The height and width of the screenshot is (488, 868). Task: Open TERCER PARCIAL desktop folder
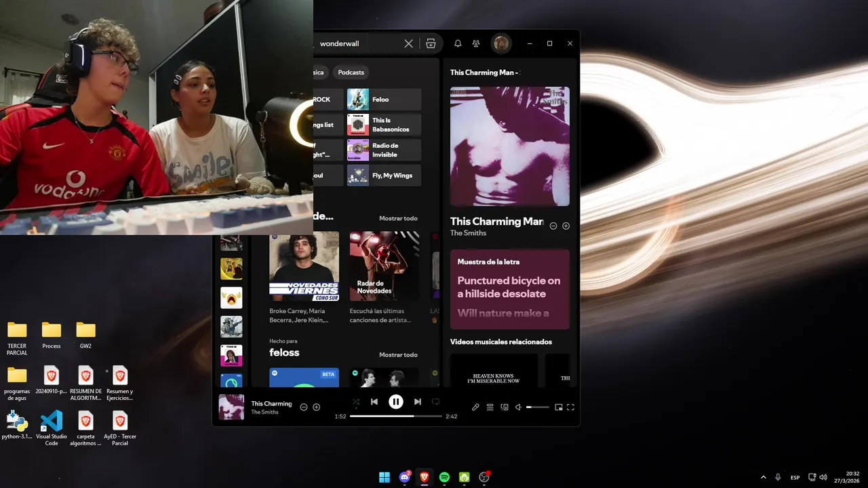[17, 339]
